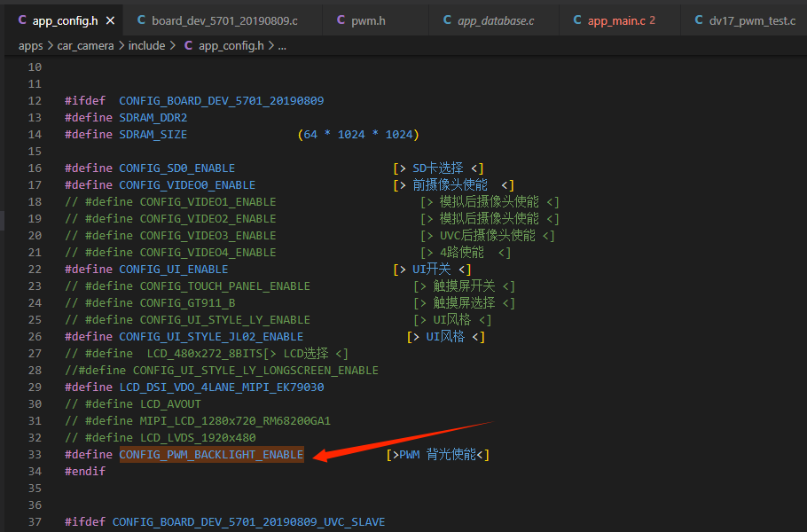Open the apps breadcrumb folder
The width and height of the screenshot is (807, 532).
31,46
